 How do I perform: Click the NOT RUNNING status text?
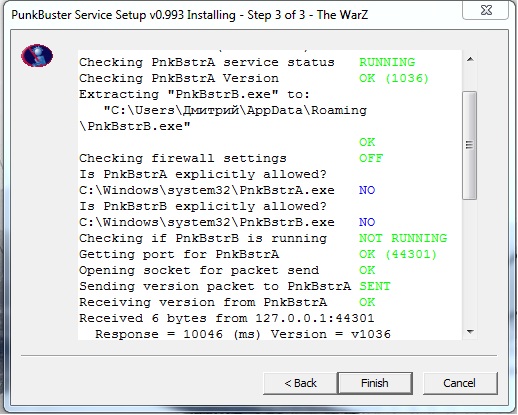(x=403, y=238)
